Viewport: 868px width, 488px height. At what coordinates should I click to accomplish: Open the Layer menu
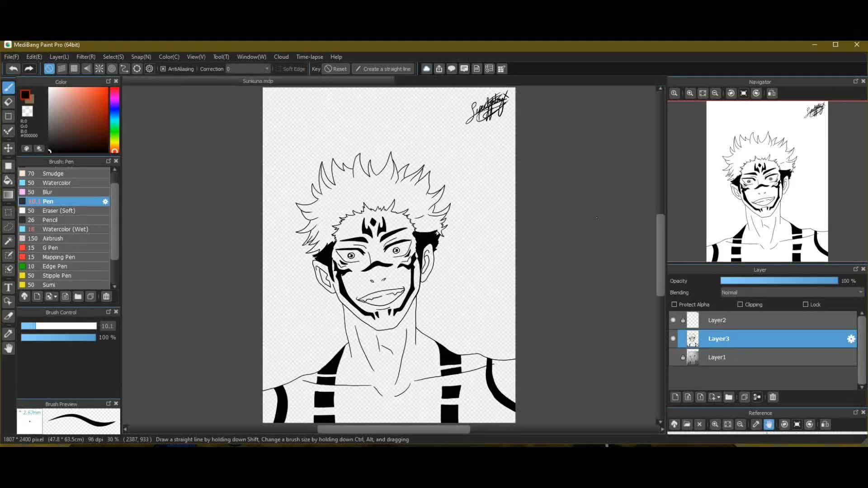59,57
